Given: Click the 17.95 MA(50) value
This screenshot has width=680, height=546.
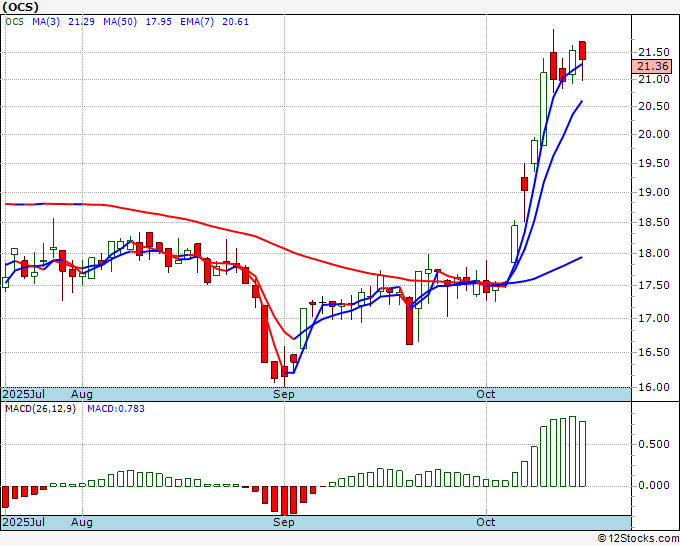Looking at the screenshot, I should [x=158, y=22].
